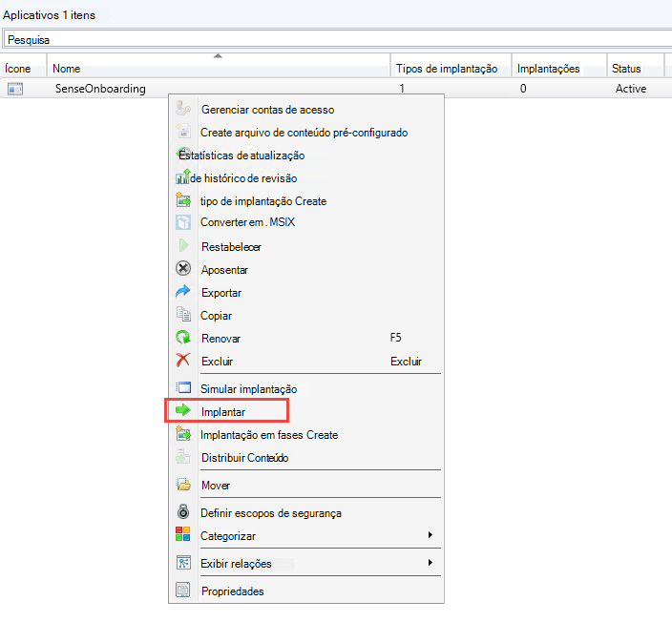Screen dimensions: 672x622
Task: Sort list by Nome column header
Action: 220,69
